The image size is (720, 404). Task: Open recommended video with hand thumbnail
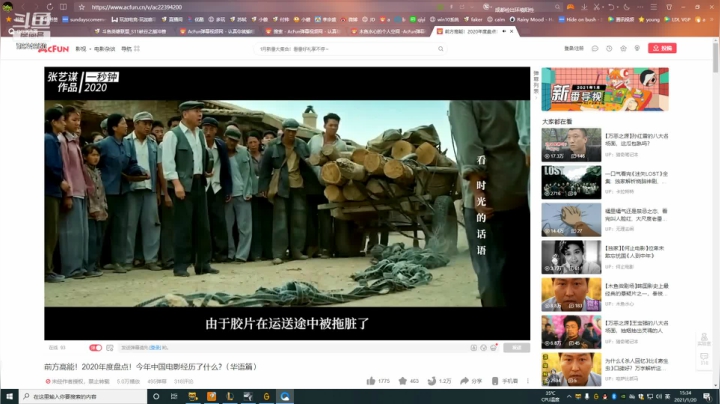point(571,220)
